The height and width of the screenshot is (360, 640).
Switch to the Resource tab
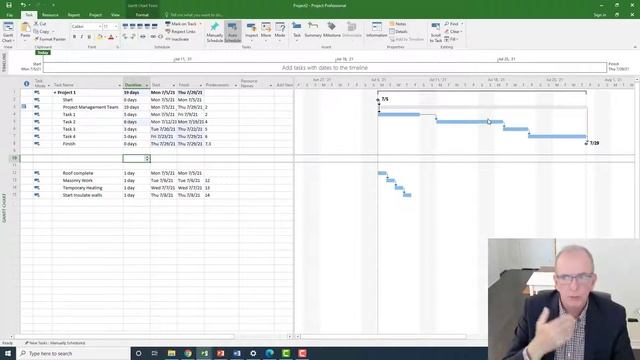(50, 15)
